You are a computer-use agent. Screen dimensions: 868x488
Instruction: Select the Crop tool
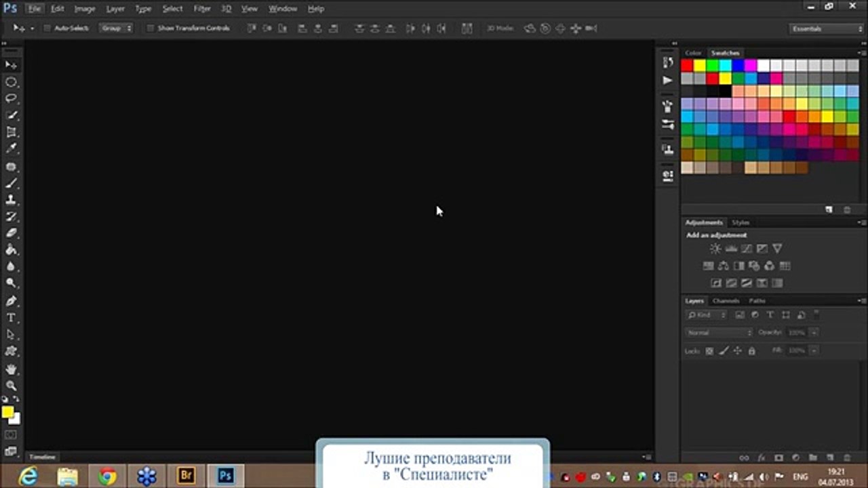[x=12, y=132]
